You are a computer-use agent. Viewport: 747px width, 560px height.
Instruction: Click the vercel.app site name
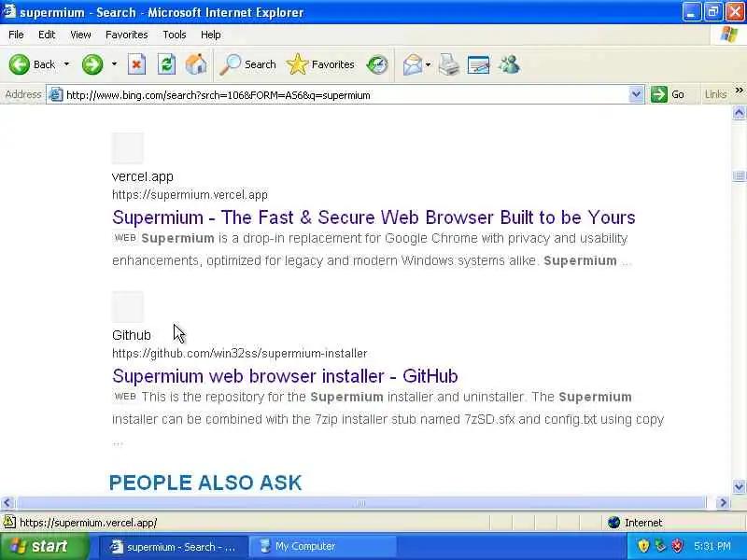coord(143,176)
